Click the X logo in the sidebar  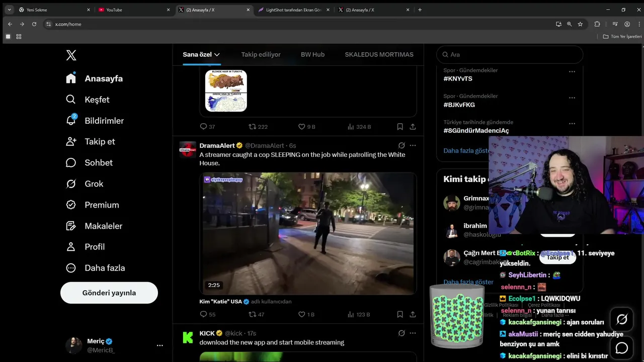coord(71,55)
